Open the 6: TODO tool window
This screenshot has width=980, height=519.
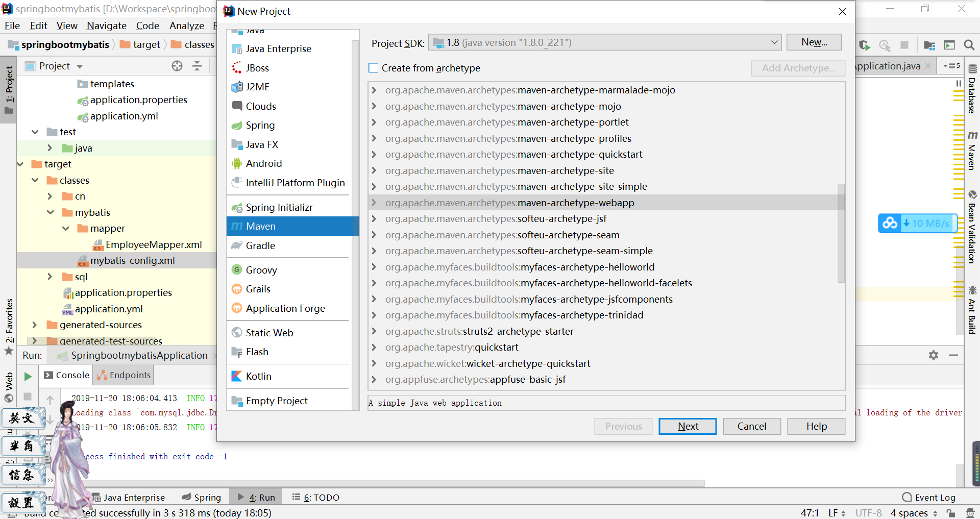point(316,498)
